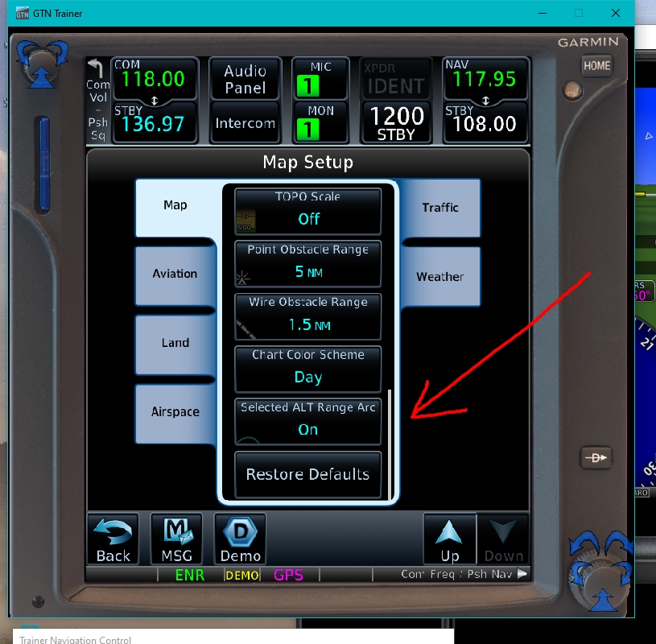Screen dimensions: 656x644
Task: Tap the 1200 STBY transponder code
Action: coord(396,123)
